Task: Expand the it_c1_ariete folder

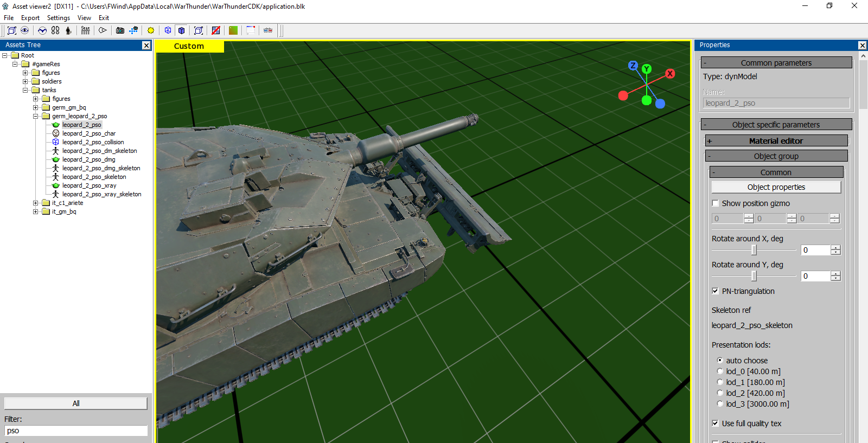Action: 36,203
